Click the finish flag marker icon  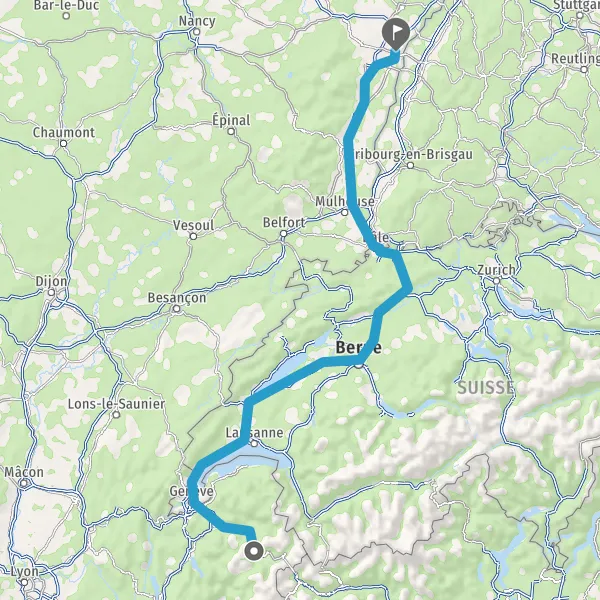[395, 34]
